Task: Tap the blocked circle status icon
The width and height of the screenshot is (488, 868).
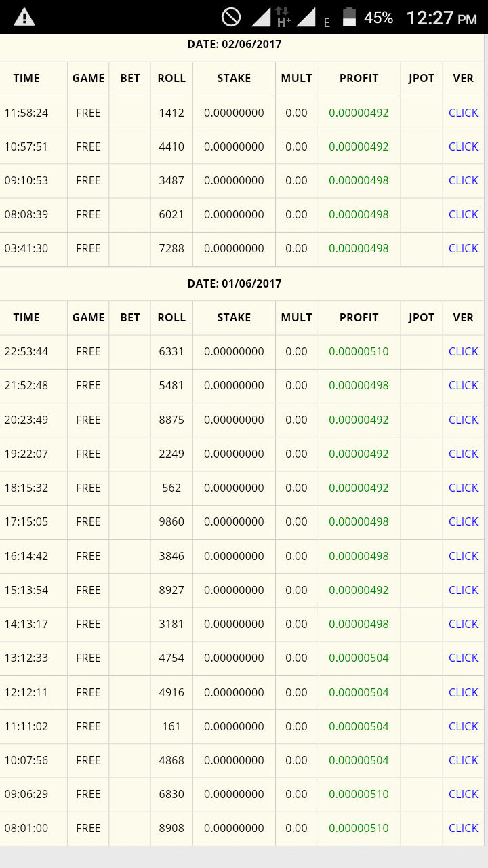Action: pos(231,17)
